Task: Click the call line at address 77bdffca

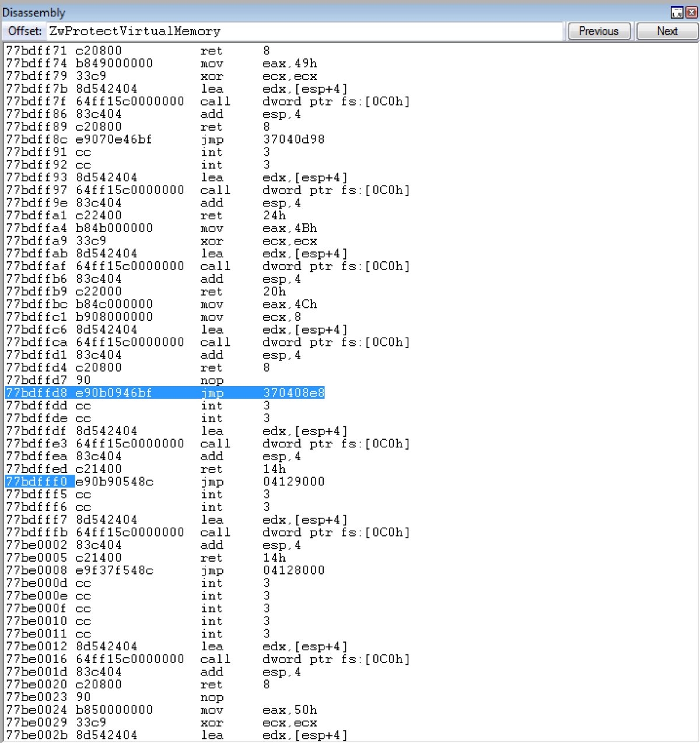Action: (x=208, y=342)
